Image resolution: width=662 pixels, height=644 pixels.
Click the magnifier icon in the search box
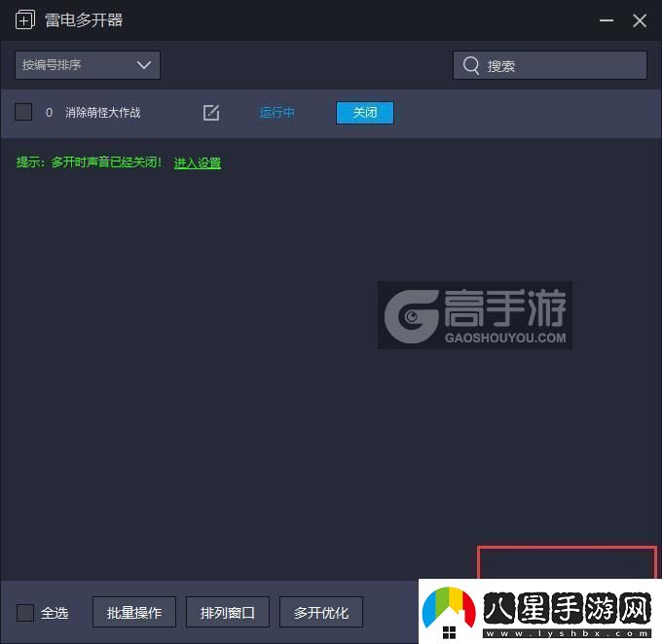click(x=471, y=65)
